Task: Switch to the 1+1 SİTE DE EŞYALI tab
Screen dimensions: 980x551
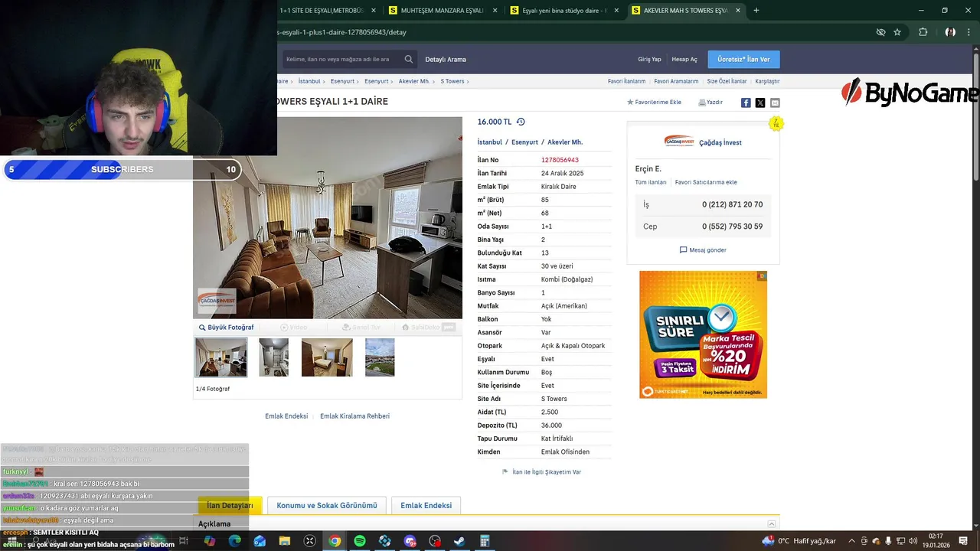Action: click(x=322, y=11)
